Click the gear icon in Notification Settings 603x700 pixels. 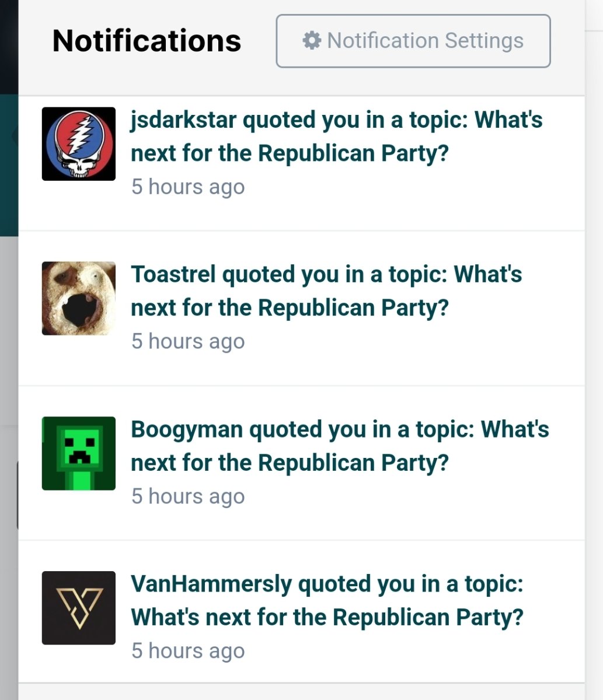pos(312,41)
